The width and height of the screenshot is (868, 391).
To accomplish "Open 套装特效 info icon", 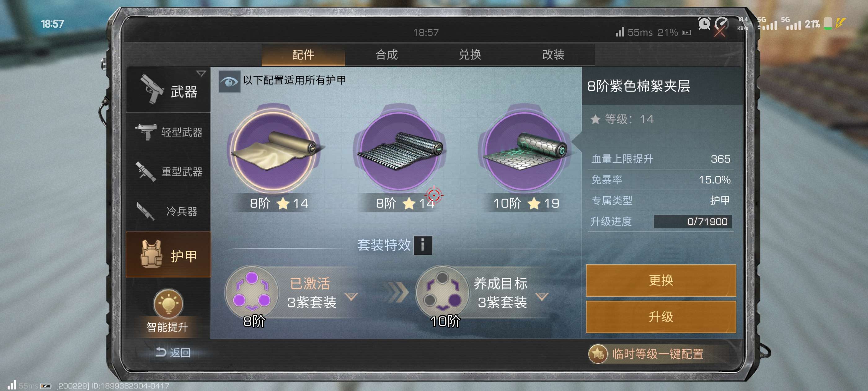I will (x=423, y=245).
